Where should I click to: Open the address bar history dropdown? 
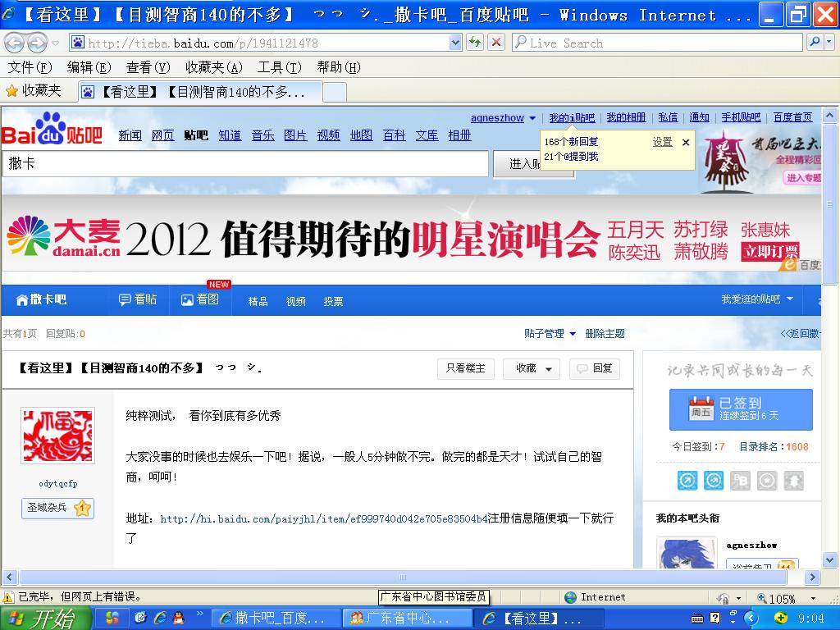pyautogui.click(x=455, y=43)
